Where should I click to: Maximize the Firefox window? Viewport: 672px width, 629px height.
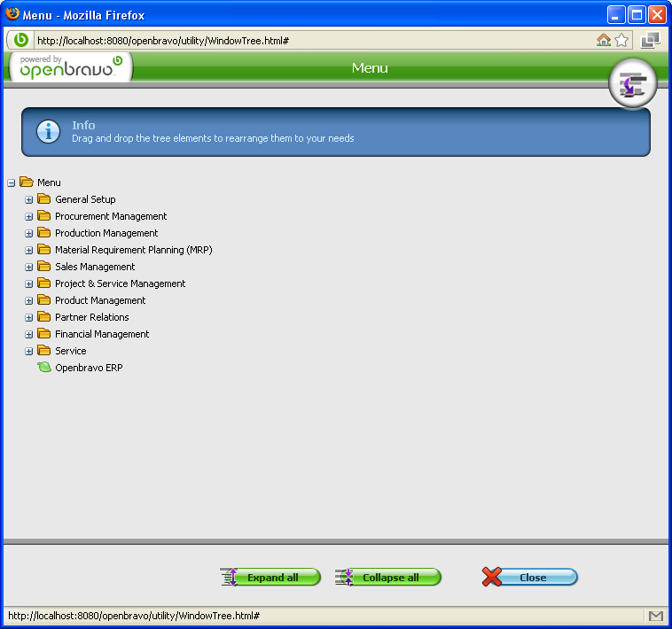637,15
